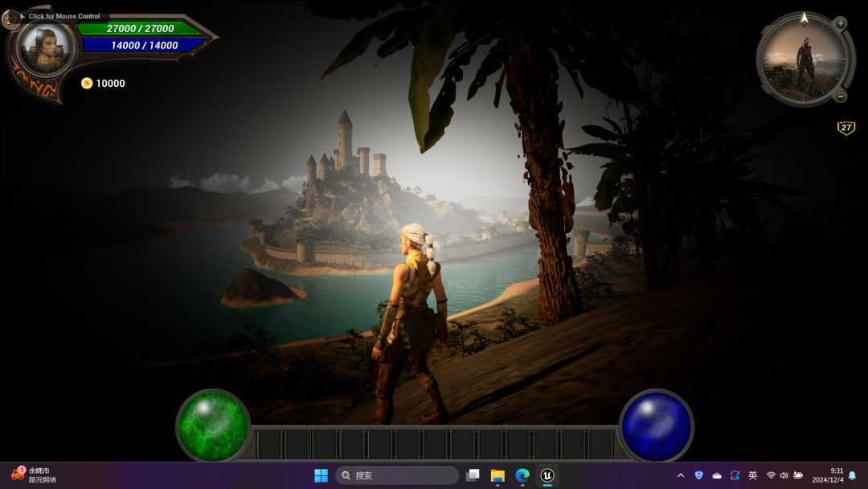Screen dimensions: 868x489
Task: Click the battery status tray icon
Action: [798, 475]
